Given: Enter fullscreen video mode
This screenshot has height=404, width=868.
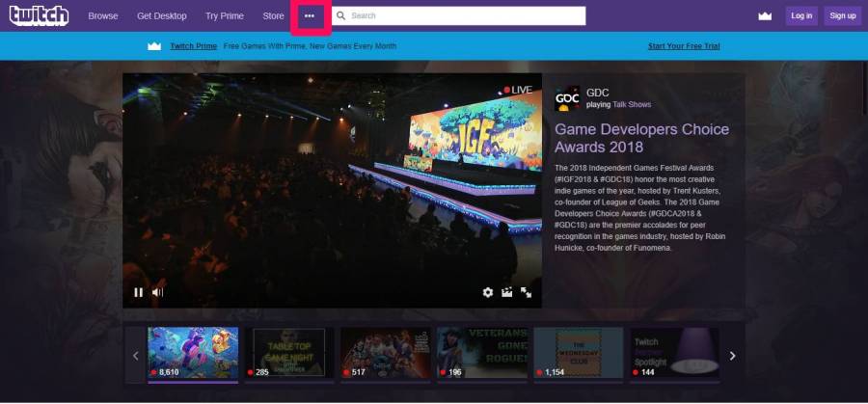Looking at the screenshot, I should click(526, 292).
